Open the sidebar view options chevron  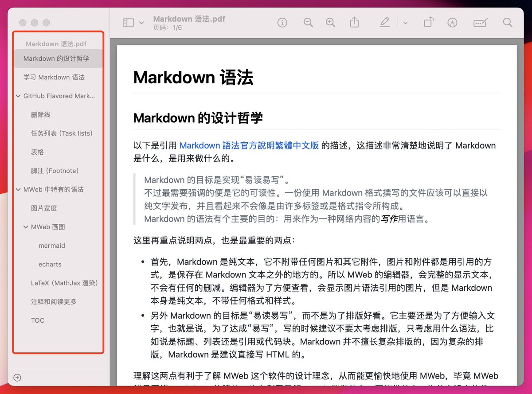pos(141,23)
